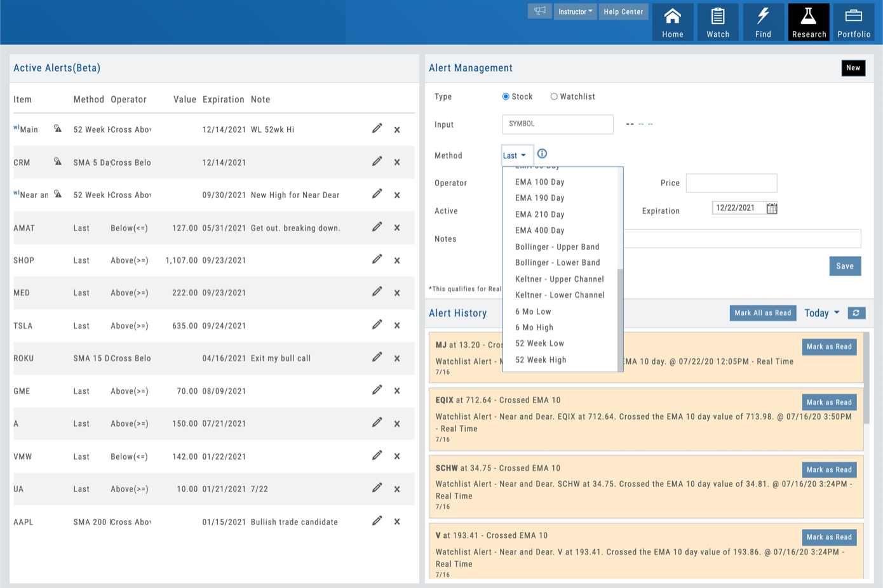Viewport: 883px width, 588px height.
Task: Edit the Main watchlist alert
Action: (377, 128)
